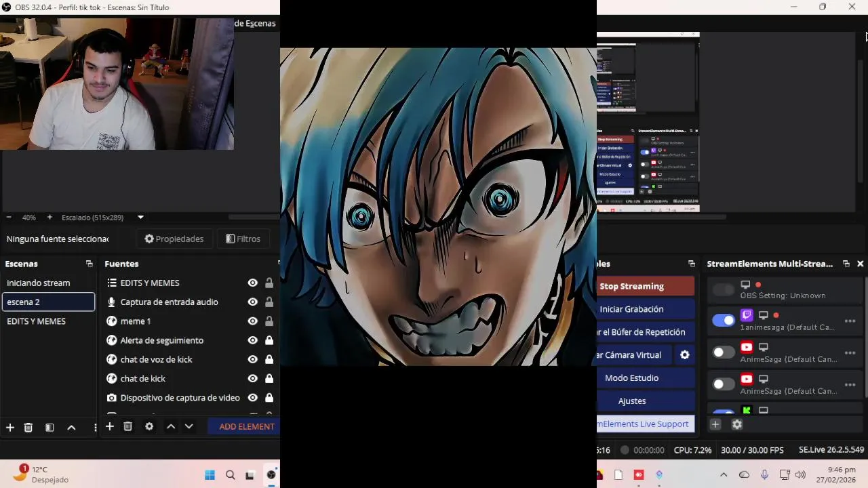This screenshot has height=488, width=868.
Task: Open options menu for 1animesaga channel
Action: pos(850,321)
